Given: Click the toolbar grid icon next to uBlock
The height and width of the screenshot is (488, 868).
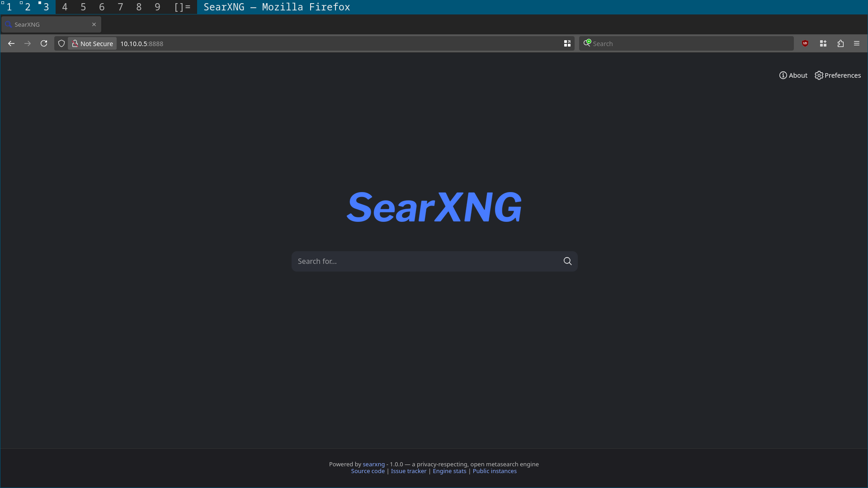Looking at the screenshot, I should tap(823, 43).
